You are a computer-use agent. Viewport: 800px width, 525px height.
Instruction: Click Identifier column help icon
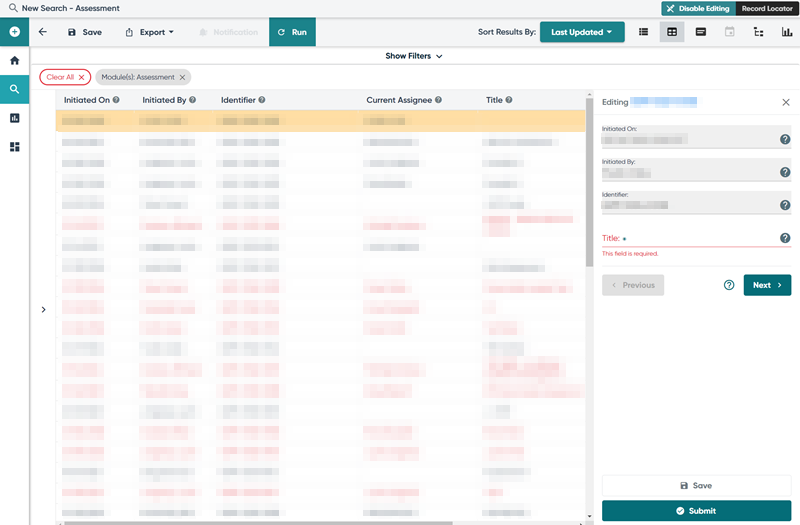click(x=262, y=100)
